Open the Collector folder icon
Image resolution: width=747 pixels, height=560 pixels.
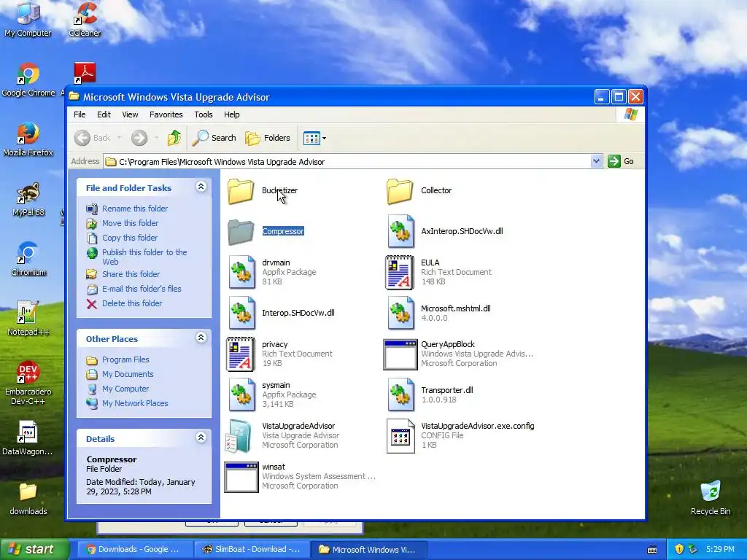pyautogui.click(x=400, y=191)
